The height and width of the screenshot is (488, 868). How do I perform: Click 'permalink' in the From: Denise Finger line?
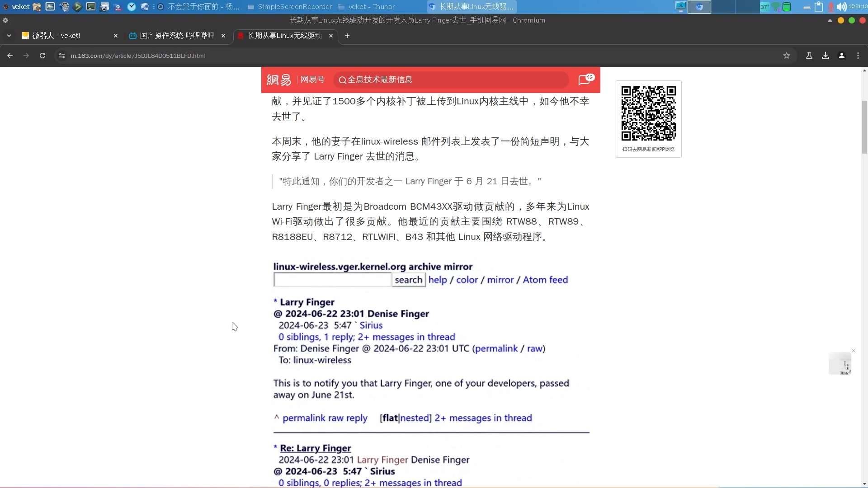[496, 348]
